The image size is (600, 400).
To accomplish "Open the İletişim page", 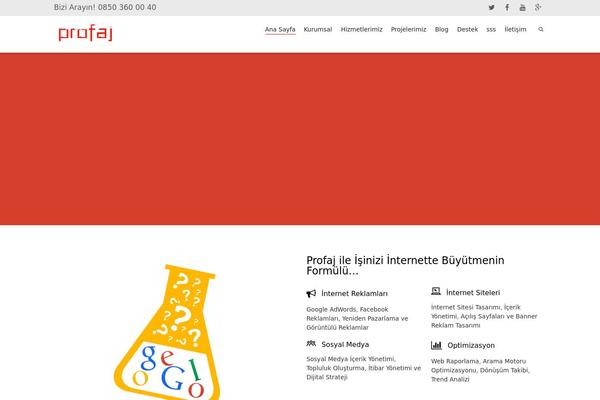I will click(x=515, y=29).
